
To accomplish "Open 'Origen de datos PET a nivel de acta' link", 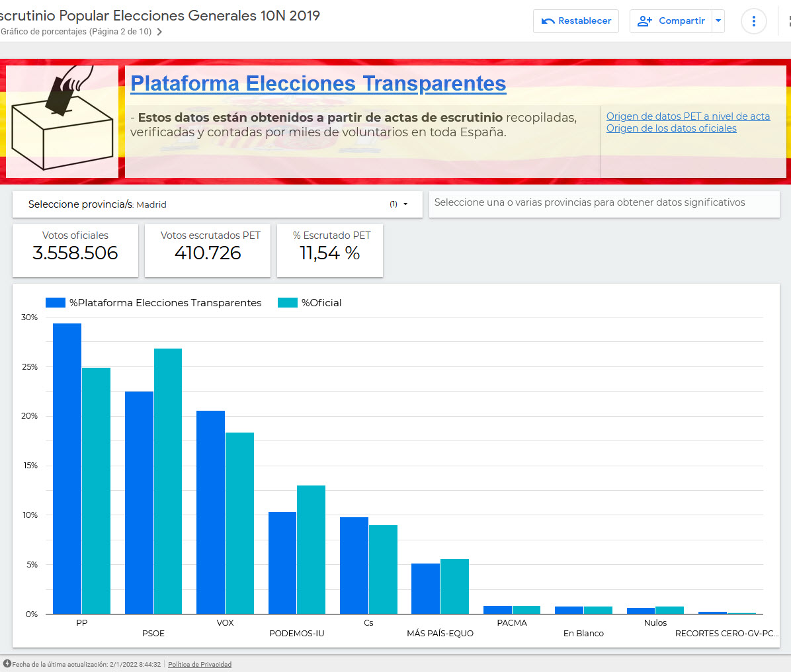I will [x=688, y=116].
